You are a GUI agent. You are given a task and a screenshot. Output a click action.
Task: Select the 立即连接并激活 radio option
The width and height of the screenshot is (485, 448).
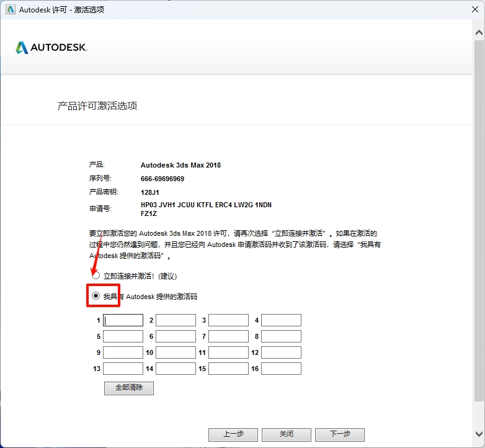pos(96,276)
